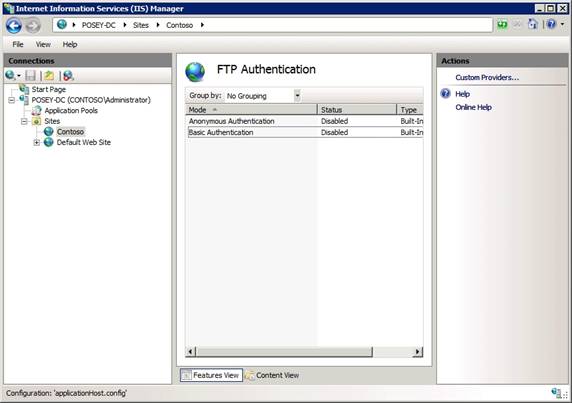The image size is (572, 403).
Task: Open the Group by No Grouping dropdown
Action: (x=262, y=96)
